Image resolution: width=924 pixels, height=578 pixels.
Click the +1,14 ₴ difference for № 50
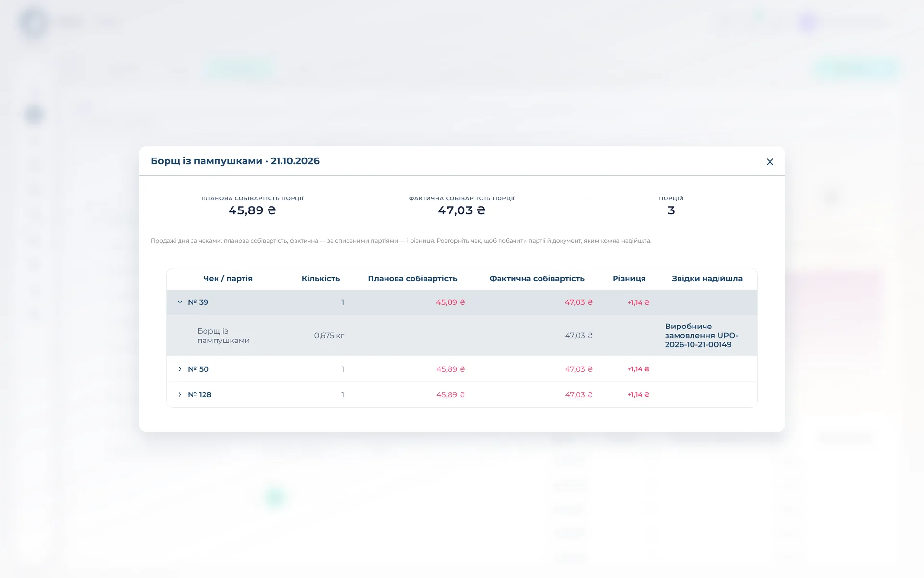638,369
